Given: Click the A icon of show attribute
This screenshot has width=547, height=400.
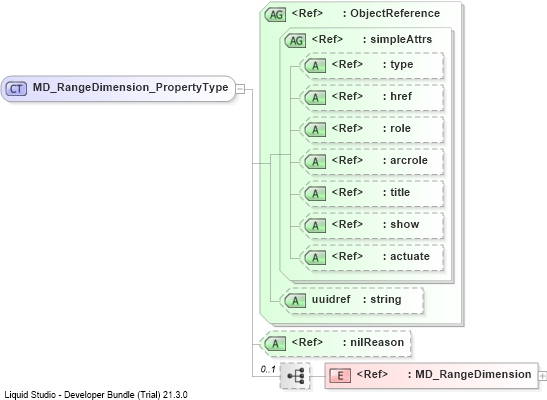Looking at the screenshot, I should point(315,226).
